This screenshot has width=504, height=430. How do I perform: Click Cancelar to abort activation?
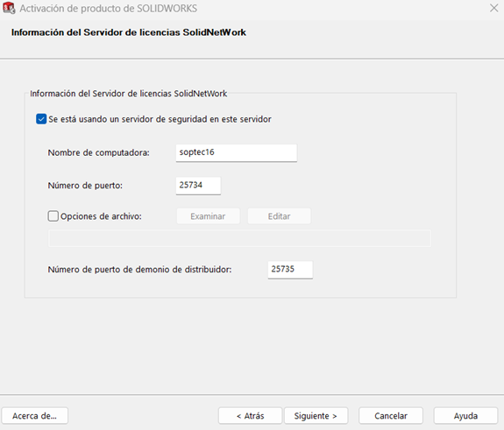(391, 416)
